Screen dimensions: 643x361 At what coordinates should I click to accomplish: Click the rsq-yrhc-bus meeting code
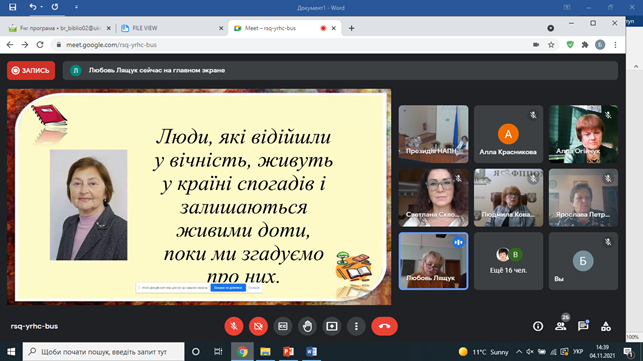[x=34, y=326]
